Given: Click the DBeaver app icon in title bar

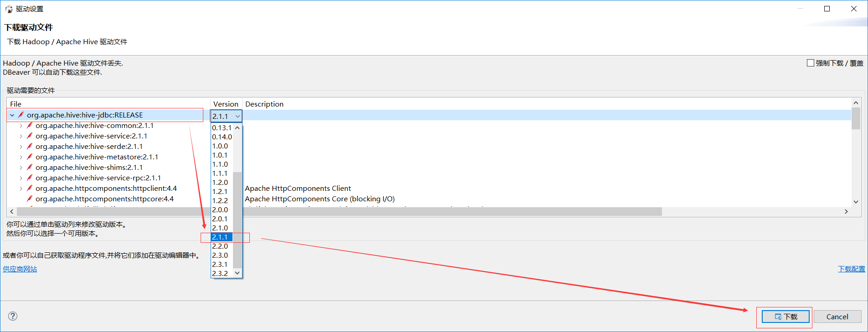Looking at the screenshot, I should [9, 9].
